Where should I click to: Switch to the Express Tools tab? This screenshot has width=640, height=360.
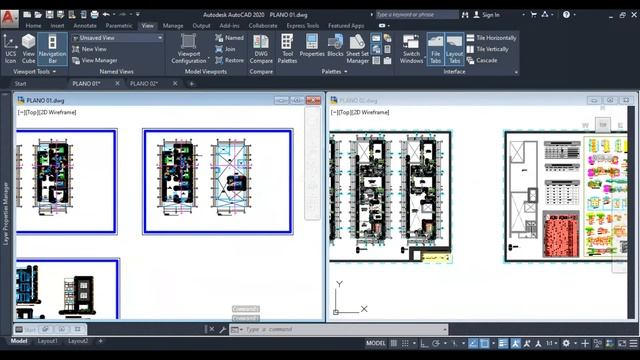coord(302,26)
